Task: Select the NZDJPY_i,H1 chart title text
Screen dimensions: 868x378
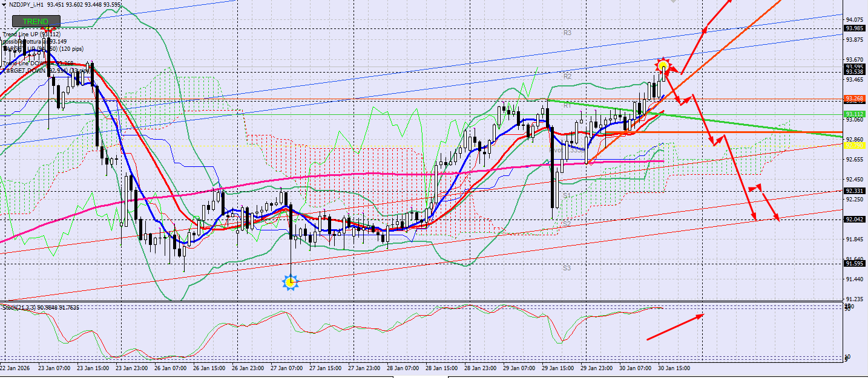Action: click(26, 4)
